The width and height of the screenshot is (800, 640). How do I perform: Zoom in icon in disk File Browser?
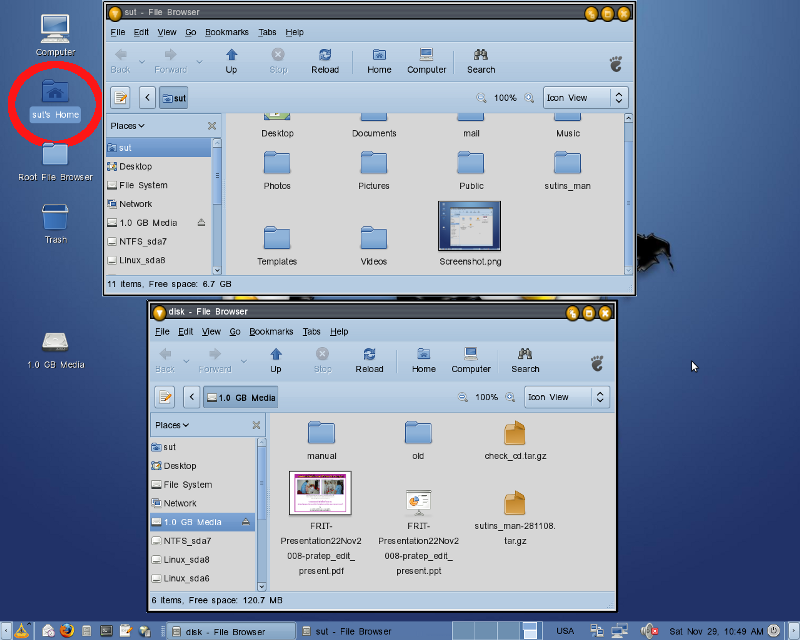[x=510, y=397]
